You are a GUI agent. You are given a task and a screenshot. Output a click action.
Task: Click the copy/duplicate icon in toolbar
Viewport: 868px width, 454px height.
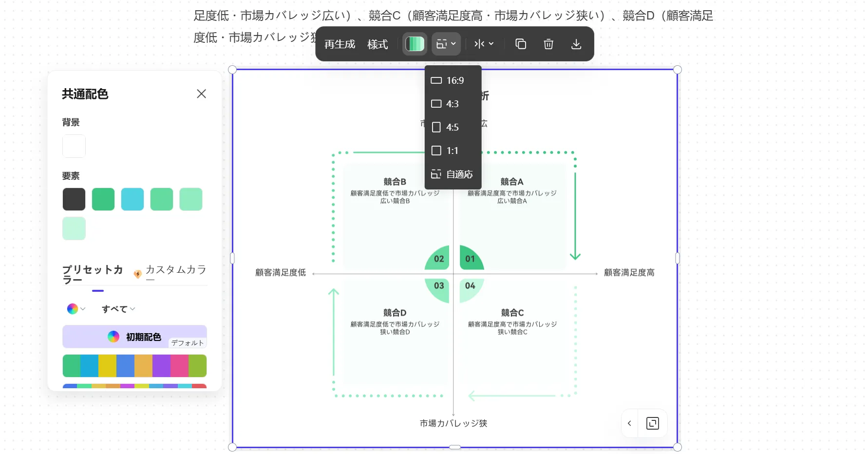point(521,44)
